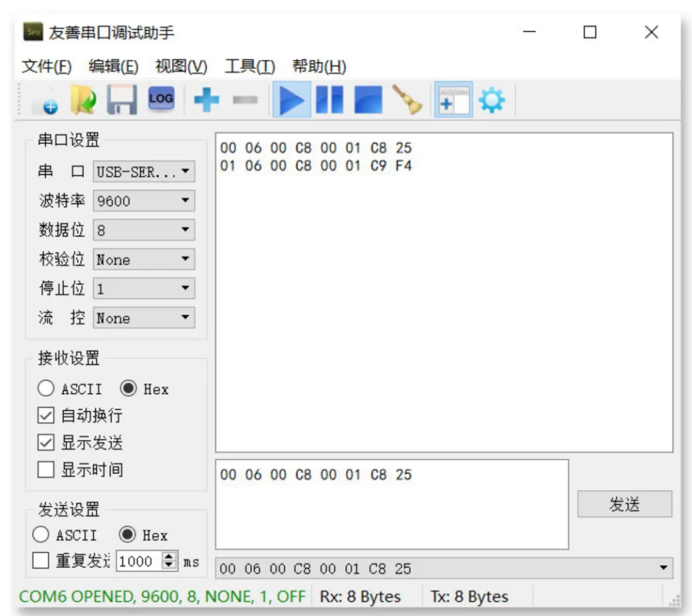Increase repeat interval with stepper arrow
692x616 pixels.
(169, 558)
